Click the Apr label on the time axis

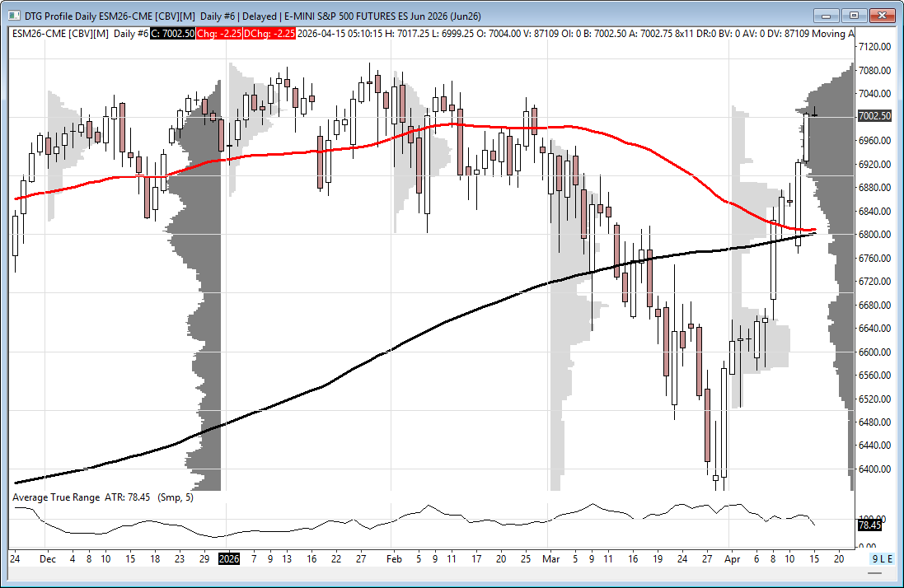point(731,558)
